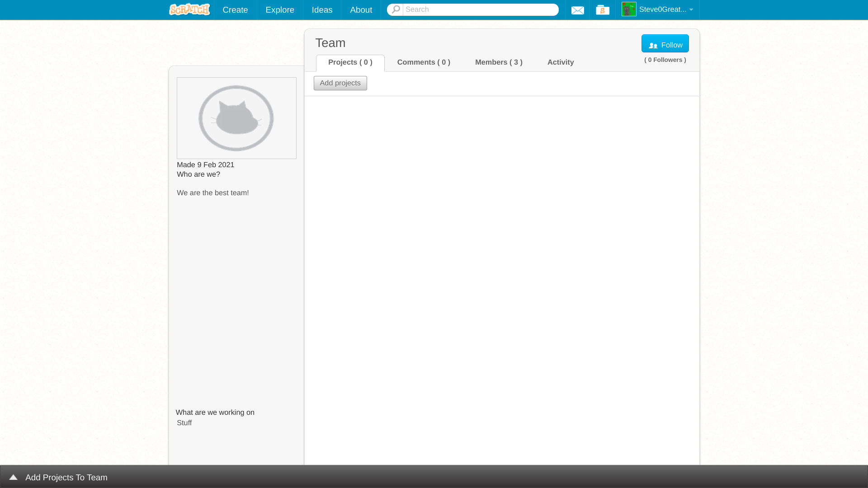Follow the Team studio
The width and height of the screenshot is (868, 488).
(x=665, y=44)
